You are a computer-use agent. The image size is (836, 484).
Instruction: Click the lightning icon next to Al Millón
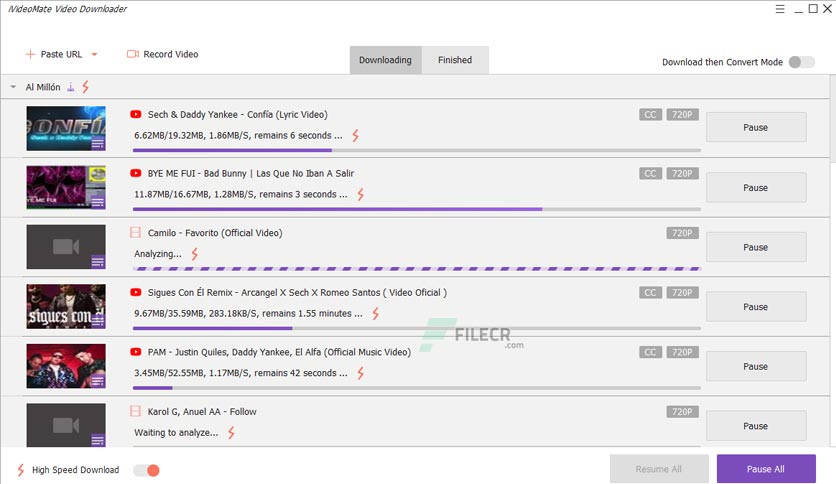[85, 87]
